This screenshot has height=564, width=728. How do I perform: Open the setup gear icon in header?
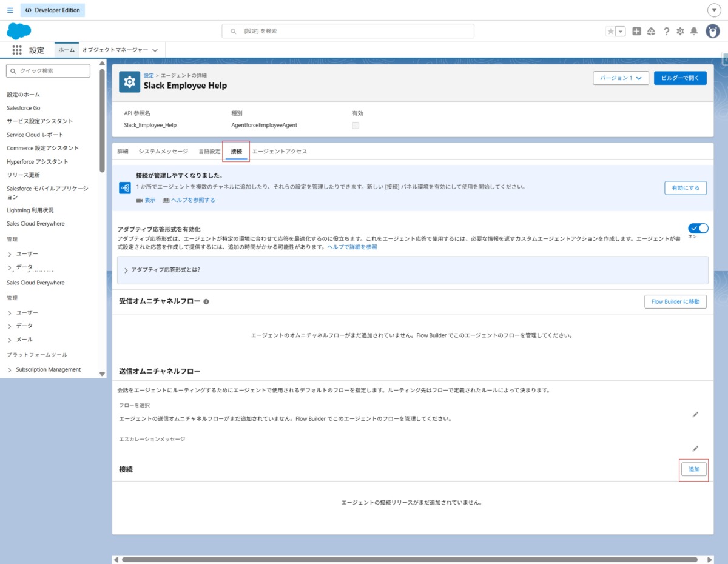tap(680, 32)
